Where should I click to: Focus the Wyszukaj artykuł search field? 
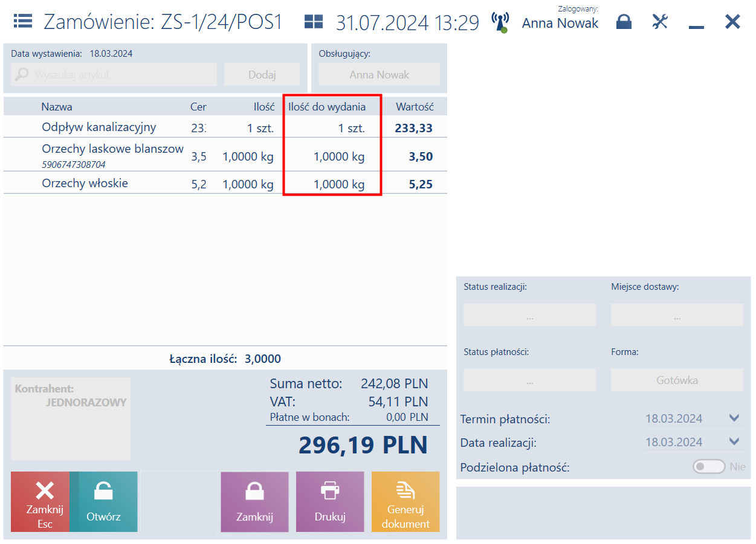[114, 75]
